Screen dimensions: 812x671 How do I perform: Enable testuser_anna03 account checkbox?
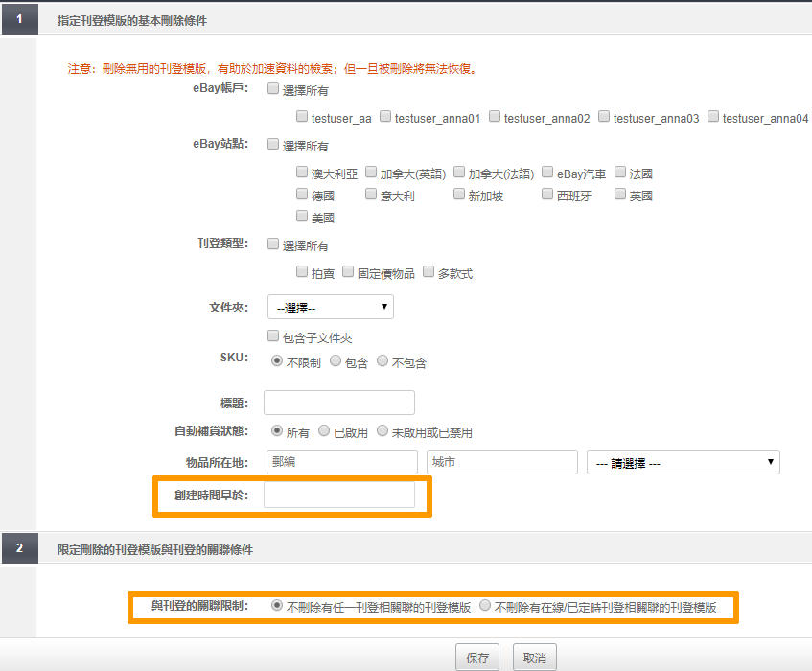(x=604, y=116)
